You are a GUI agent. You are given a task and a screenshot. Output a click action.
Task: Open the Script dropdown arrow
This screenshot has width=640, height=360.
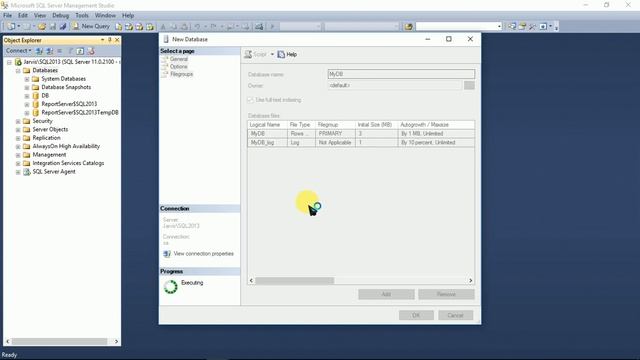(272, 54)
